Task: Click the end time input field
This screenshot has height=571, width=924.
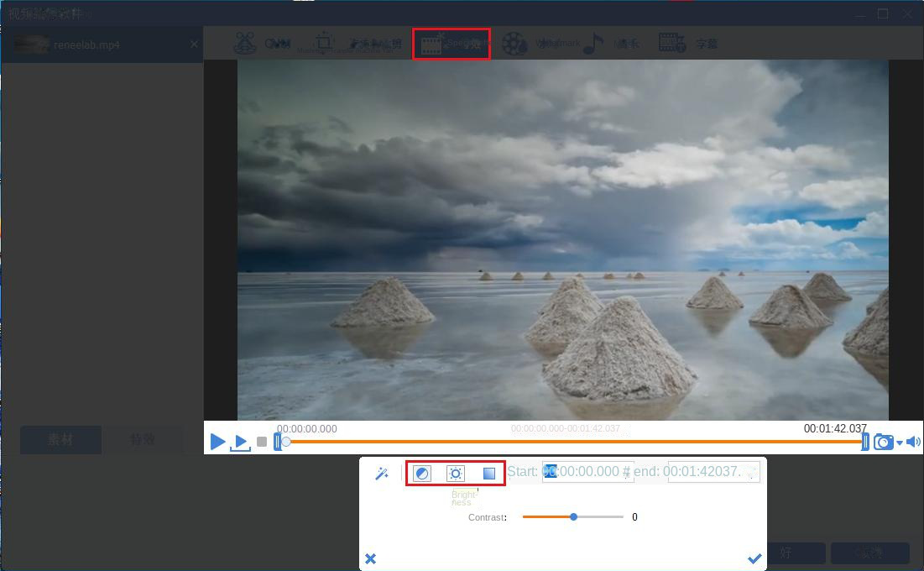Action: 713,472
